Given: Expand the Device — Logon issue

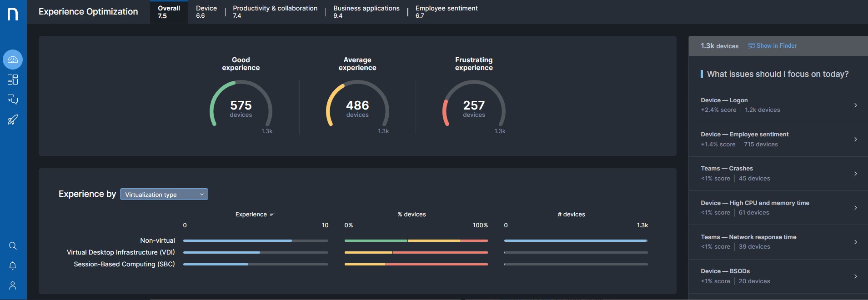Looking at the screenshot, I should coord(778,105).
